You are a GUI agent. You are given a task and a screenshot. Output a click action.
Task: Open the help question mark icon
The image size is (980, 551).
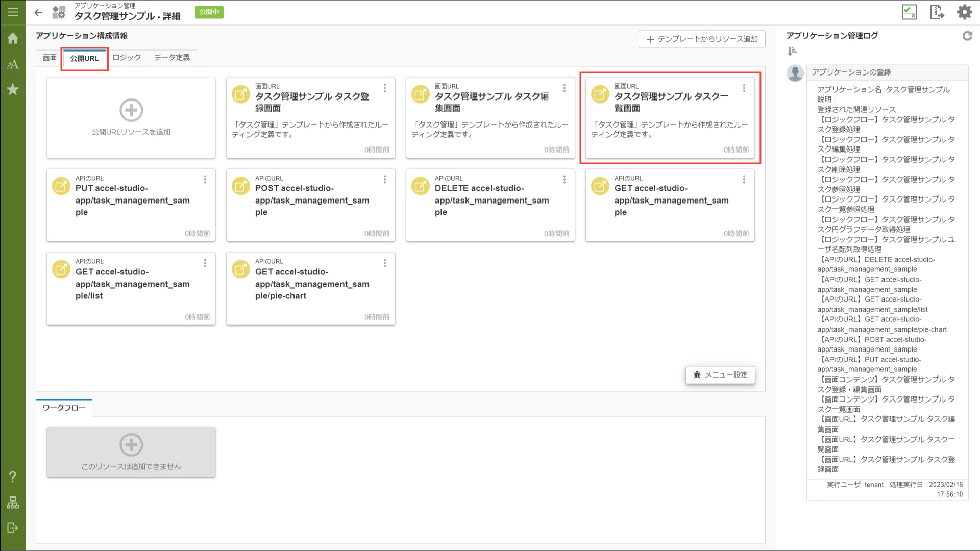(13, 477)
